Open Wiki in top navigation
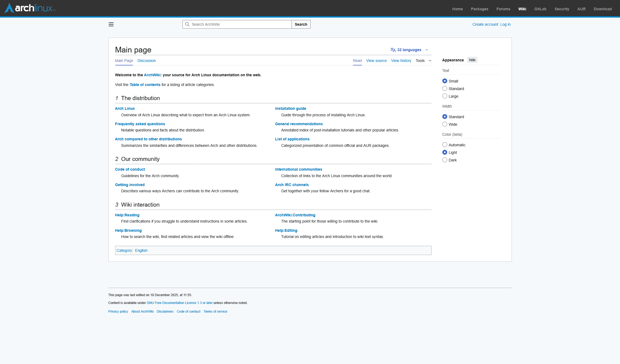 point(522,9)
